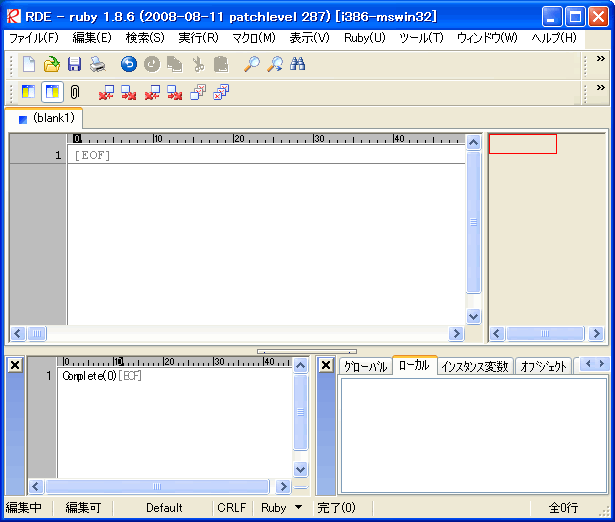Click the scissors cut icon
The height and width of the screenshot is (522, 615).
pos(198,64)
